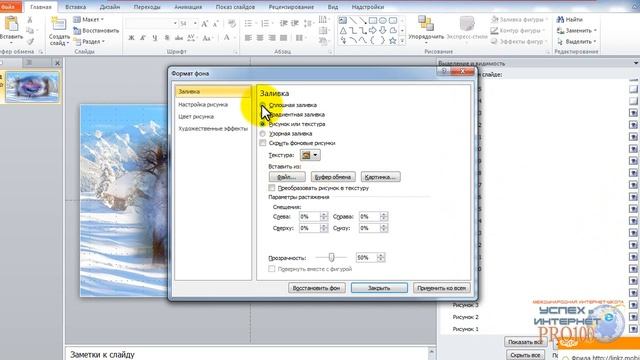Increase font size with the large A icon
Screen dimensions: 640x360
coord(204,24)
